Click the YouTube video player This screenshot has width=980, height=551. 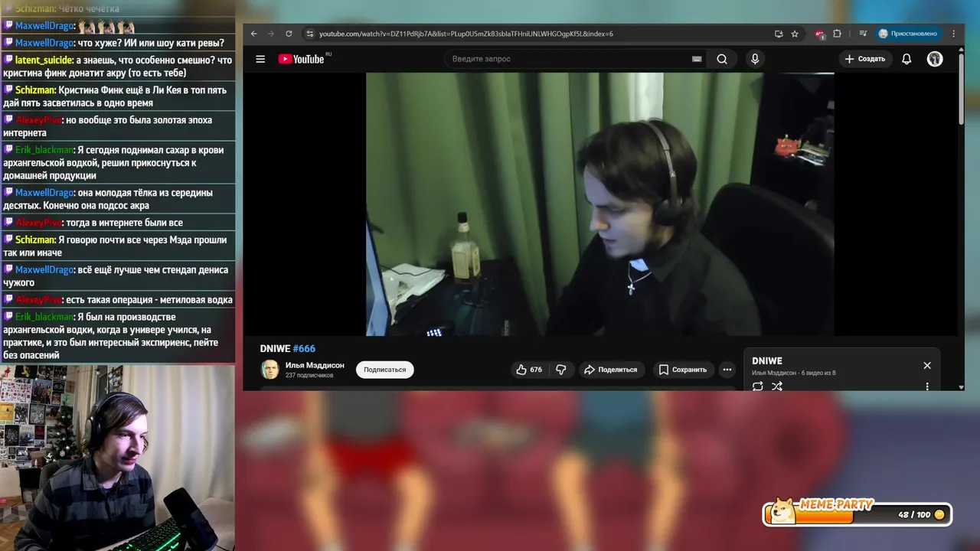coord(600,204)
